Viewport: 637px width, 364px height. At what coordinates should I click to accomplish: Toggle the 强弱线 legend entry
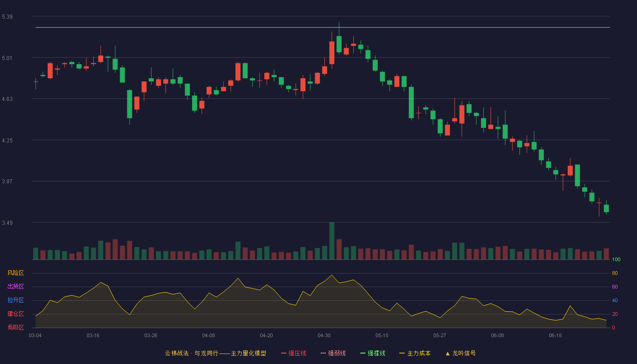click(333, 353)
